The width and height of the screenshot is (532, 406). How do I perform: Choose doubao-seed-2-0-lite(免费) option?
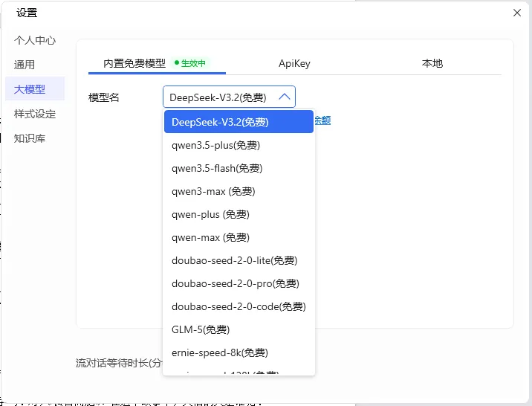(239, 261)
